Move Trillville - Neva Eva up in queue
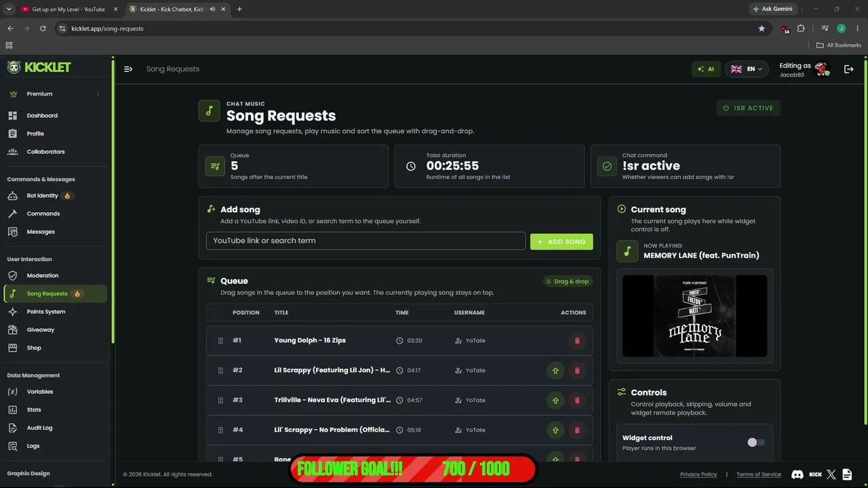Image resolution: width=868 pixels, height=488 pixels. (555, 401)
